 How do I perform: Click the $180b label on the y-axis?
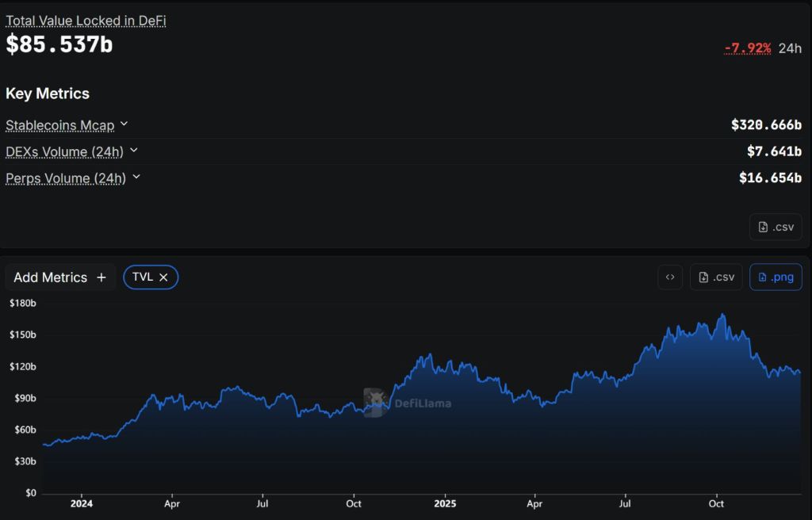(x=22, y=304)
